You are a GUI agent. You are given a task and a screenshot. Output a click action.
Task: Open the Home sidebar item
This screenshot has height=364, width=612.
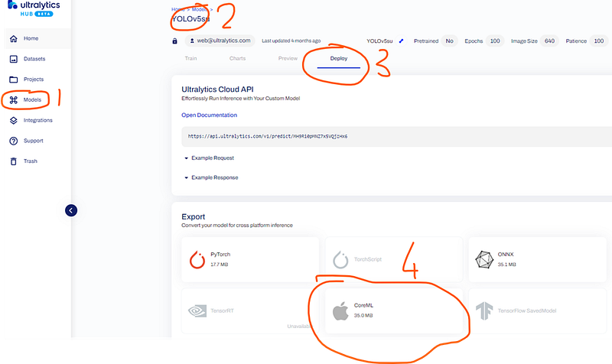click(37, 38)
